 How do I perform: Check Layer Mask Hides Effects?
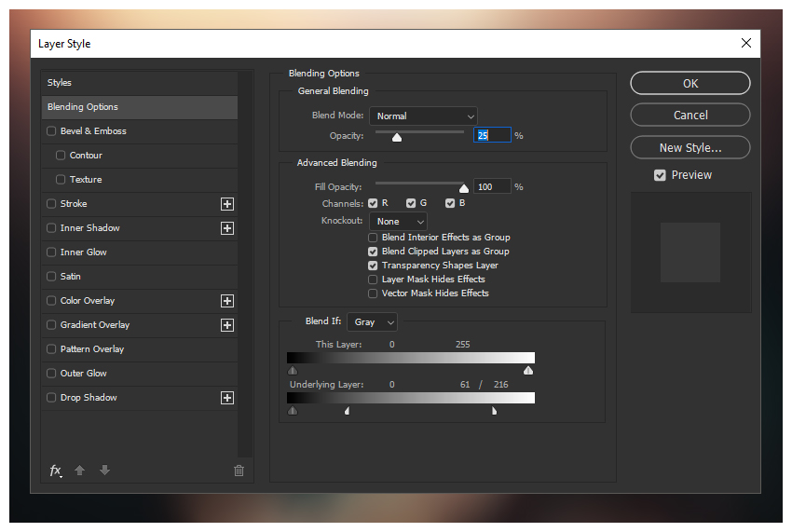[373, 280]
